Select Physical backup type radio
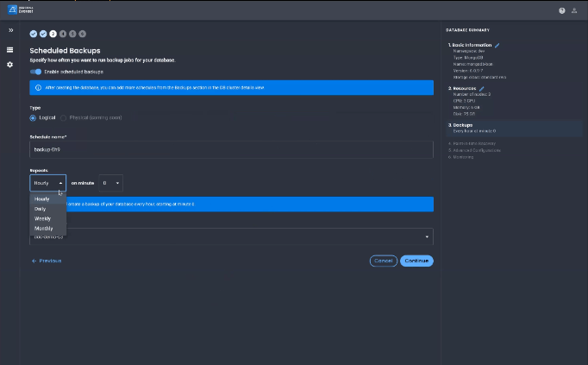 [63, 117]
